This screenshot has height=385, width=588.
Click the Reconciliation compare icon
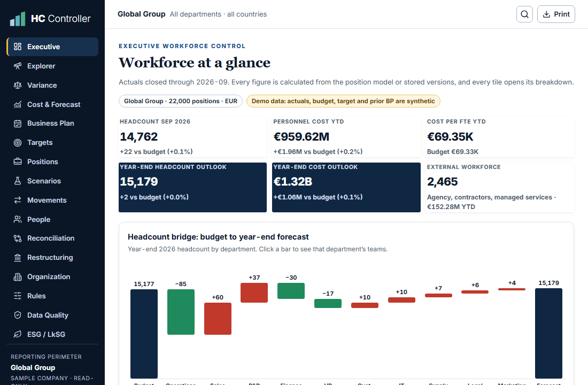pos(18,238)
